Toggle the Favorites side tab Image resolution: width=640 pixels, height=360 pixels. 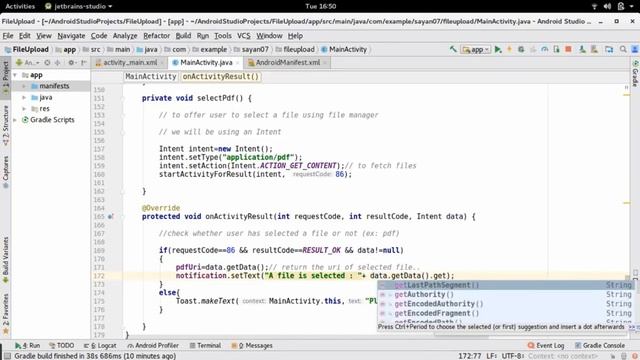click(5, 314)
